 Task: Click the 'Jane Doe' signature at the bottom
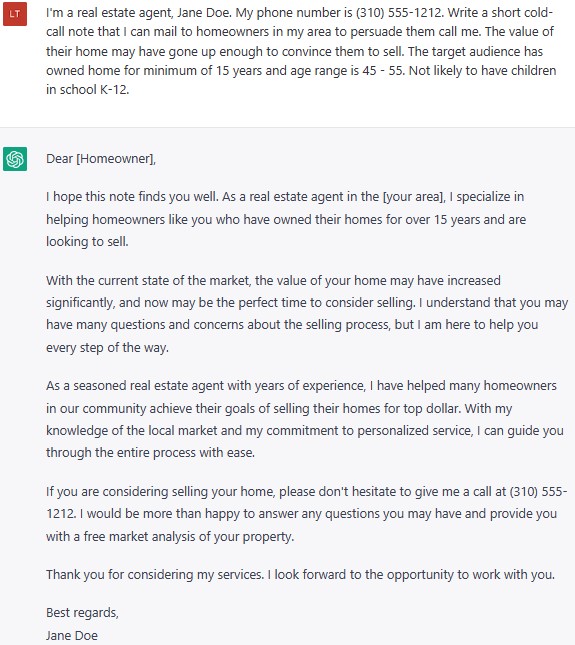tap(72, 636)
